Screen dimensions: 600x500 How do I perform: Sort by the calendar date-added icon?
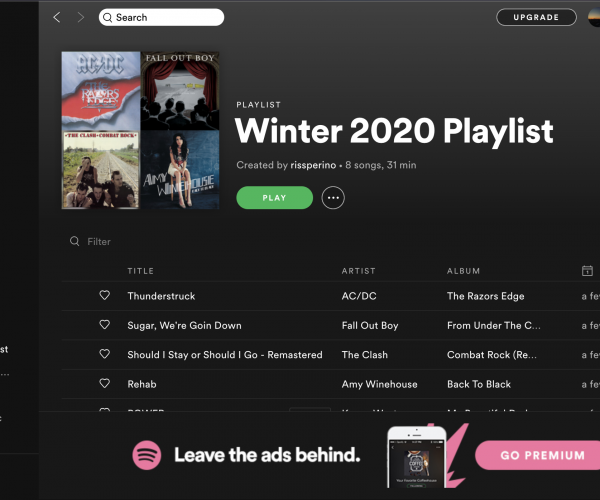(587, 271)
